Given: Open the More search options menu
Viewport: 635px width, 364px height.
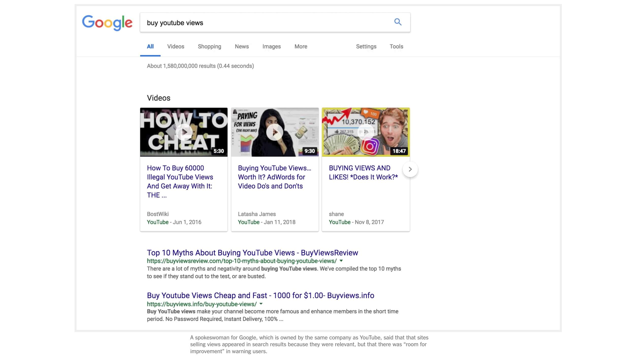Looking at the screenshot, I should (x=300, y=46).
